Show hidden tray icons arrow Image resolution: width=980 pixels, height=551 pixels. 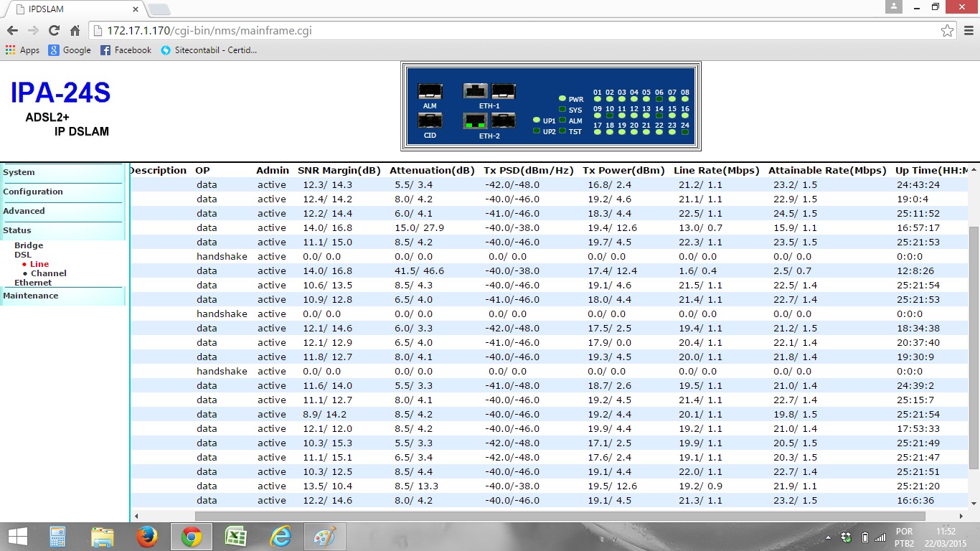[828, 537]
